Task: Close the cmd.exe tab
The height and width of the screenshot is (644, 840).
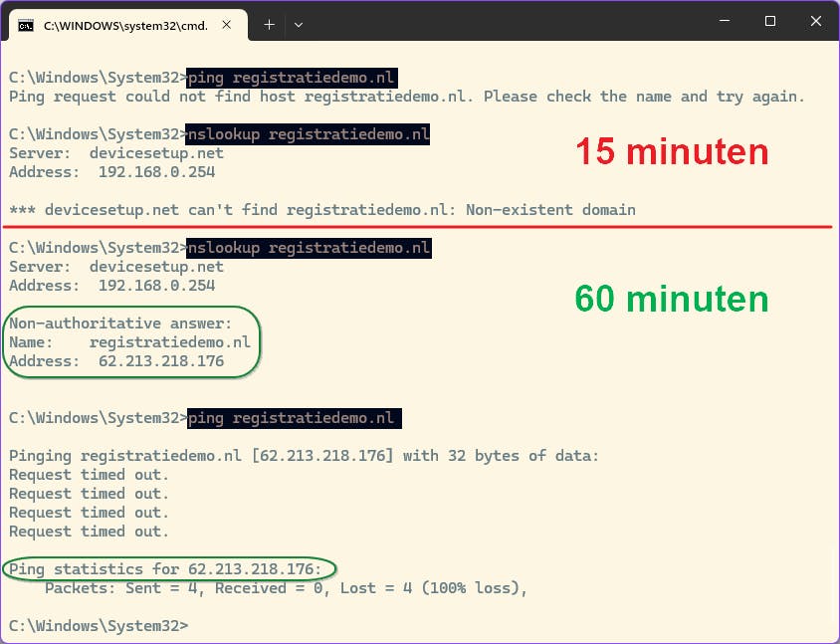Action: click(227, 25)
